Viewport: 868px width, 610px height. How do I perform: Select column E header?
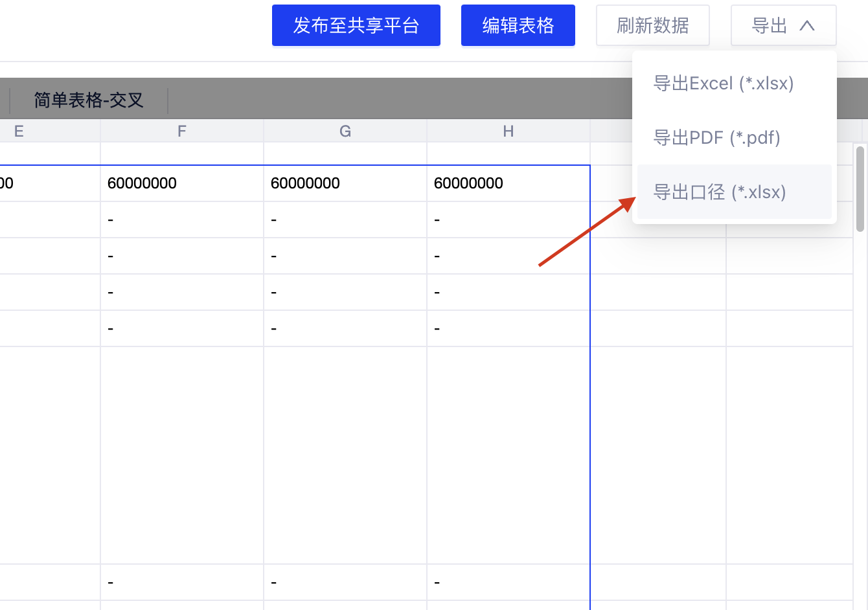tap(19, 131)
